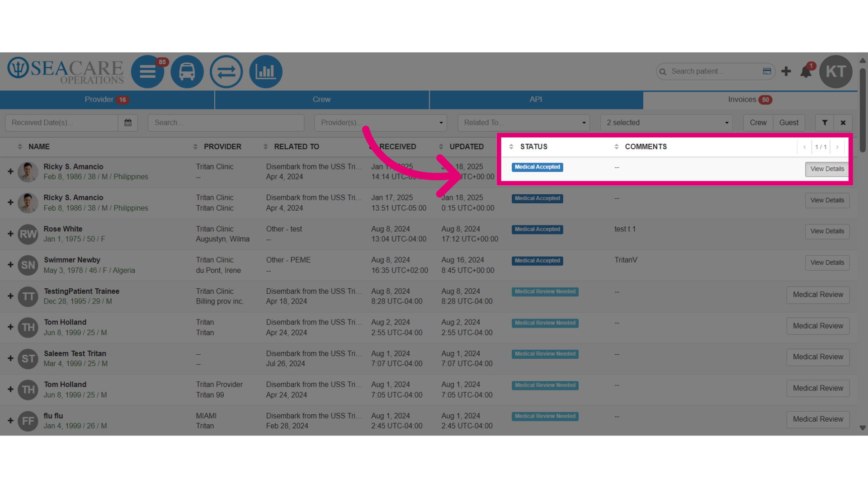This screenshot has width=868, height=488.
Task: Click the funnel filter icon
Action: 825,122
